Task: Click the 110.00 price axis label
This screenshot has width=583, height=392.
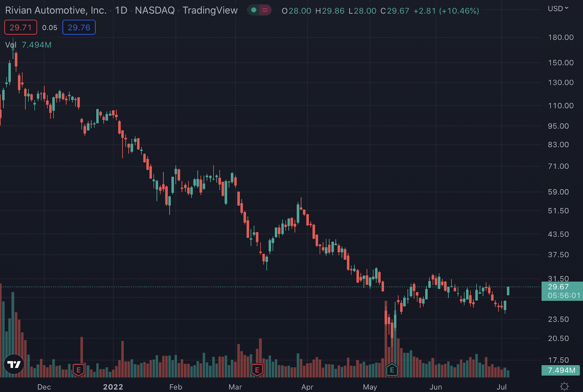Action: click(561, 106)
